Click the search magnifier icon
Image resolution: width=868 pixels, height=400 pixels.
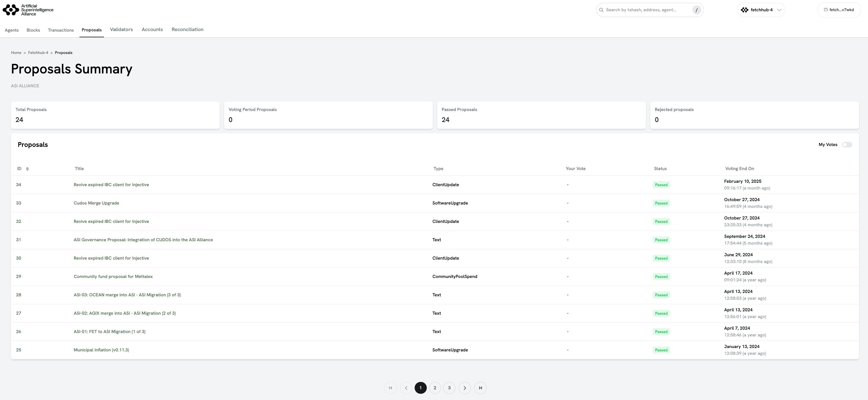click(x=601, y=10)
